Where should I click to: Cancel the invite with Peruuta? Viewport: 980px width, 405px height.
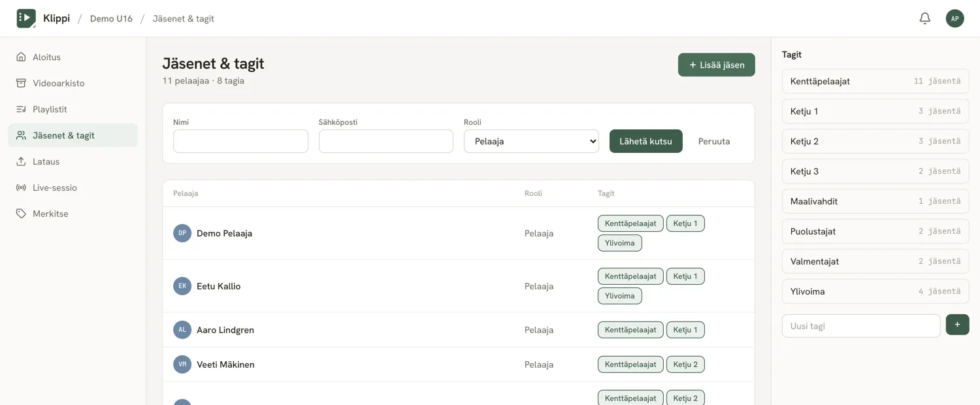click(x=714, y=141)
